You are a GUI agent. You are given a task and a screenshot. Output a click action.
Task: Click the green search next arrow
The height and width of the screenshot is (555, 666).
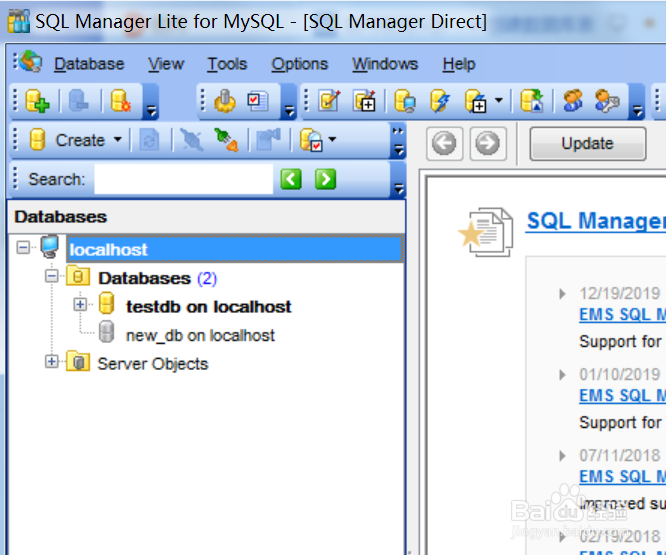325,179
